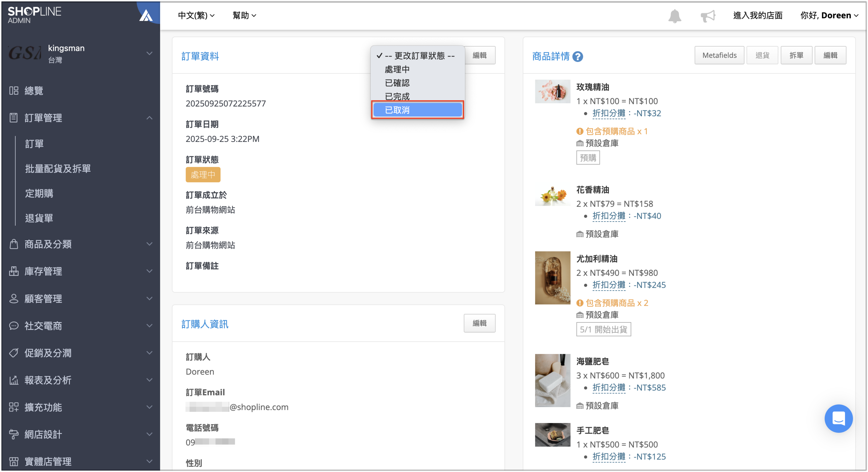The width and height of the screenshot is (868, 472).
Task: Collapse the 訂單管理 section chevron
Action: click(149, 118)
